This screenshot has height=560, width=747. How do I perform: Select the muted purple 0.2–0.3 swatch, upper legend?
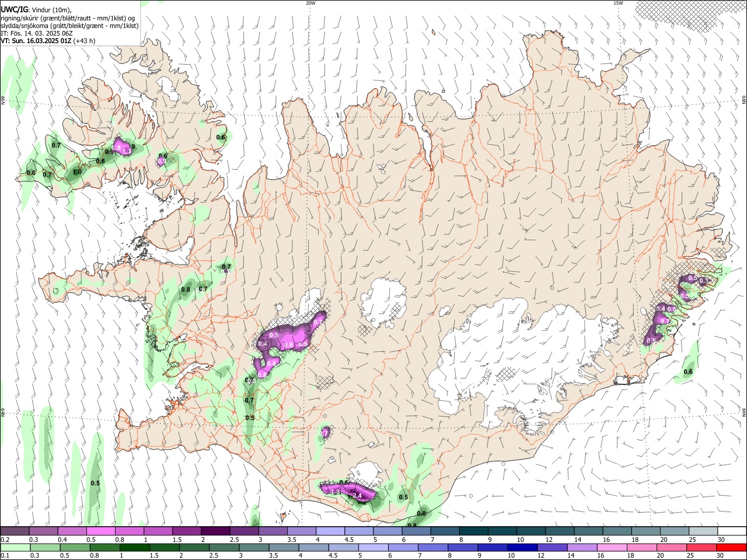(15, 531)
